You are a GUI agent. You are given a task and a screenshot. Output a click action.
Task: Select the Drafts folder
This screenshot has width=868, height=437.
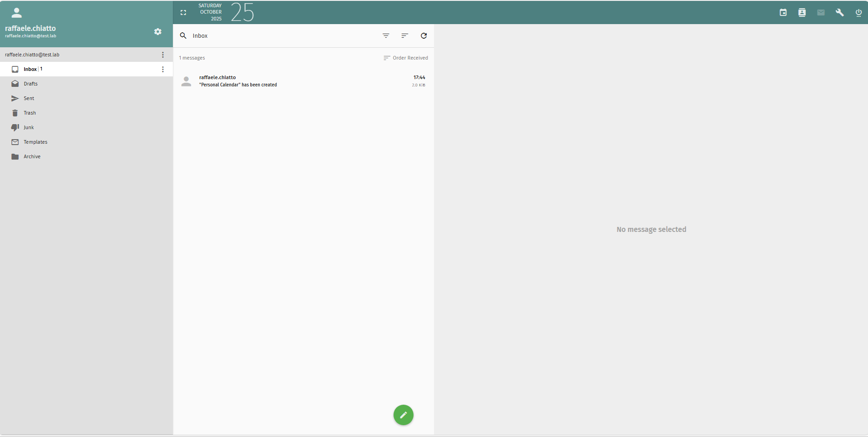pos(30,84)
